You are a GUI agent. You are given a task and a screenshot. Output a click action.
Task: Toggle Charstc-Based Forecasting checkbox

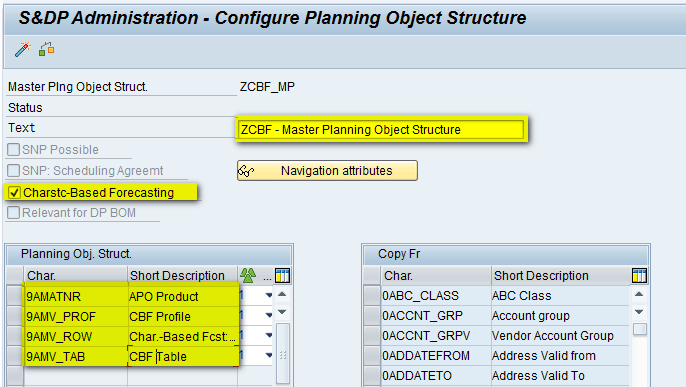[x=14, y=192]
